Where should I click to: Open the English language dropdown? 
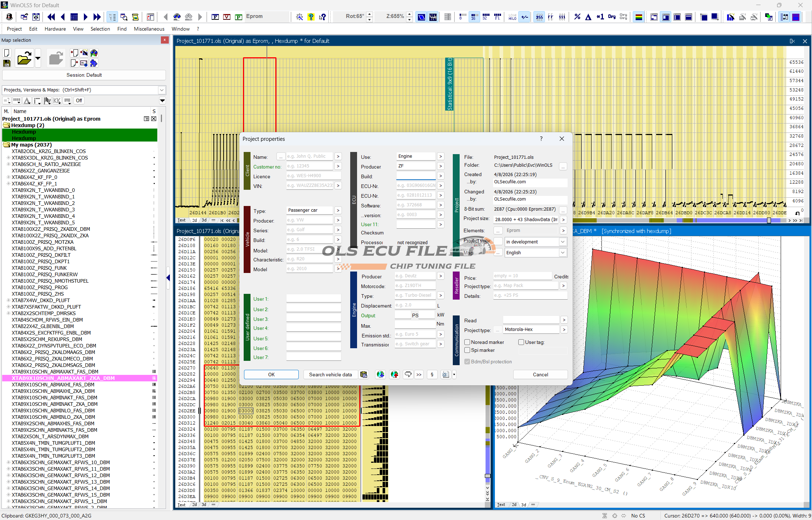562,252
